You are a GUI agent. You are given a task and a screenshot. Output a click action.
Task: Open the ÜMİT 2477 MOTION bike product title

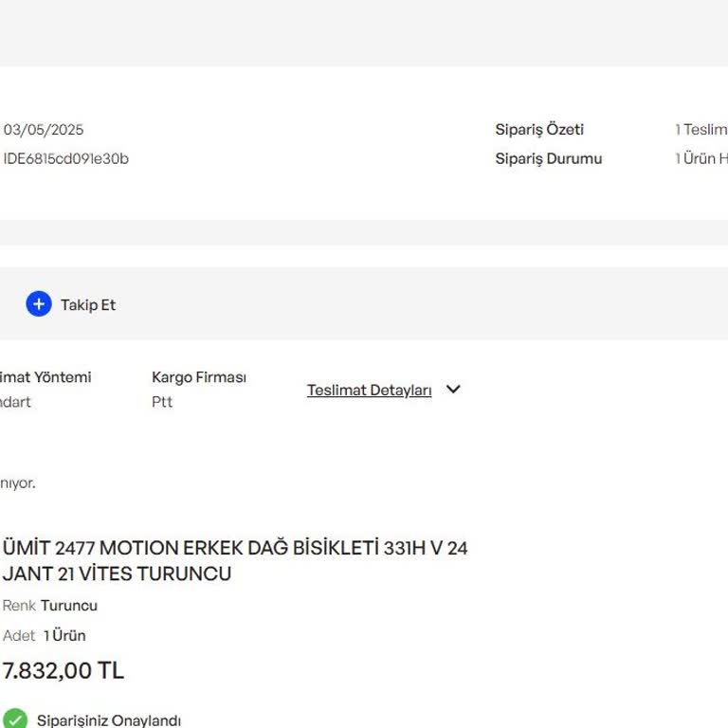pyautogui.click(x=235, y=560)
